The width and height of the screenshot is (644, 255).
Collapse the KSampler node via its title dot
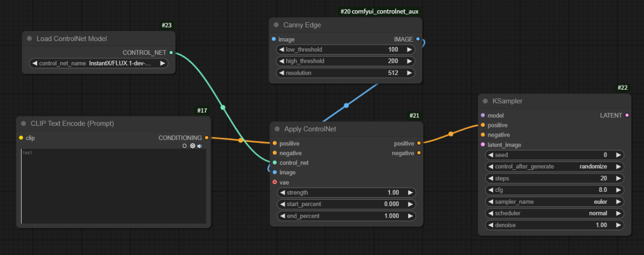pos(486,101)
